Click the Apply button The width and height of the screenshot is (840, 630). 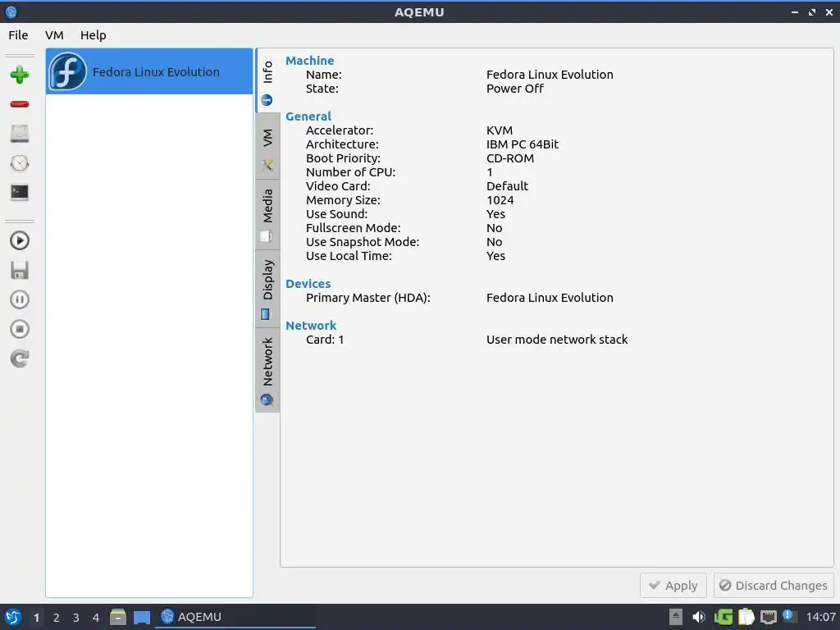click(673, 586)
